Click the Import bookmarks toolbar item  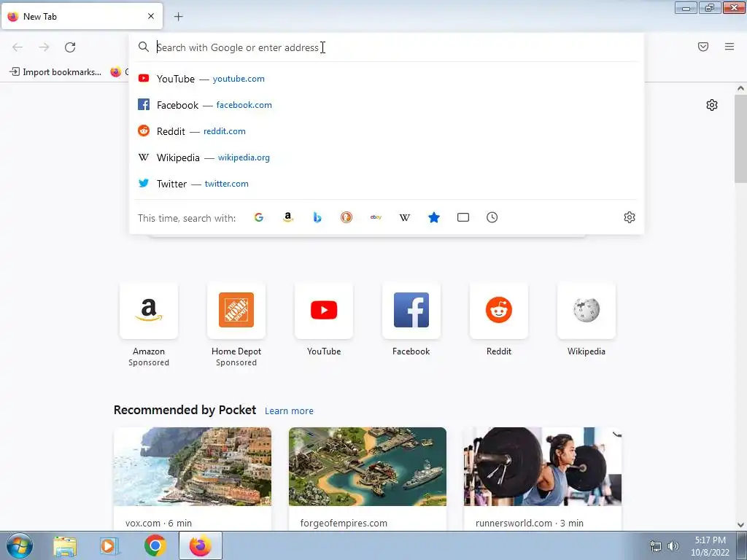[55, 72]
